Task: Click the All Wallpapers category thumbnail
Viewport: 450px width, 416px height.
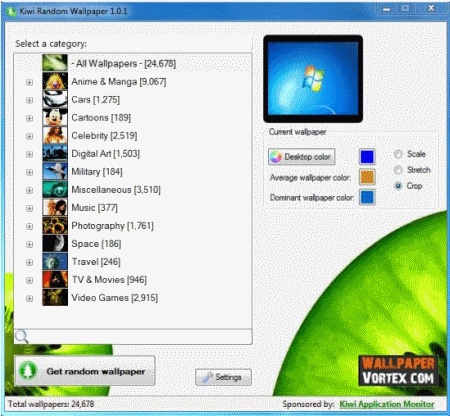Action: [x=55, y=63]
